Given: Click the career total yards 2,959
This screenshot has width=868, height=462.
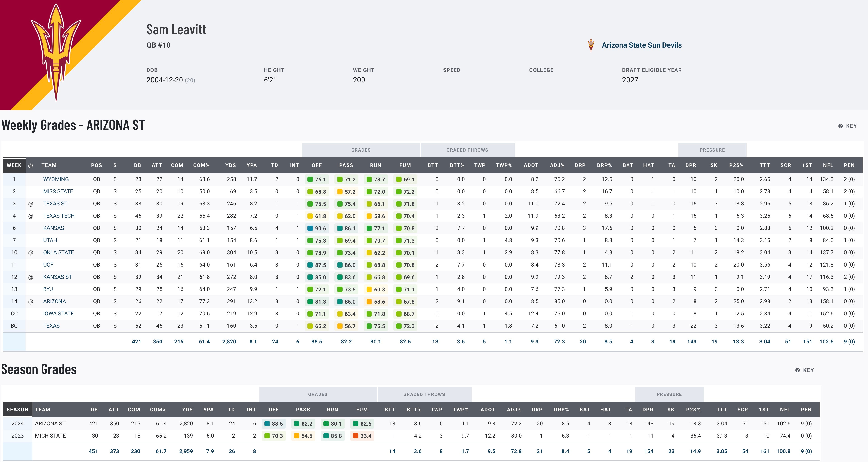Looking at the screenshot, I should point(186,451).
